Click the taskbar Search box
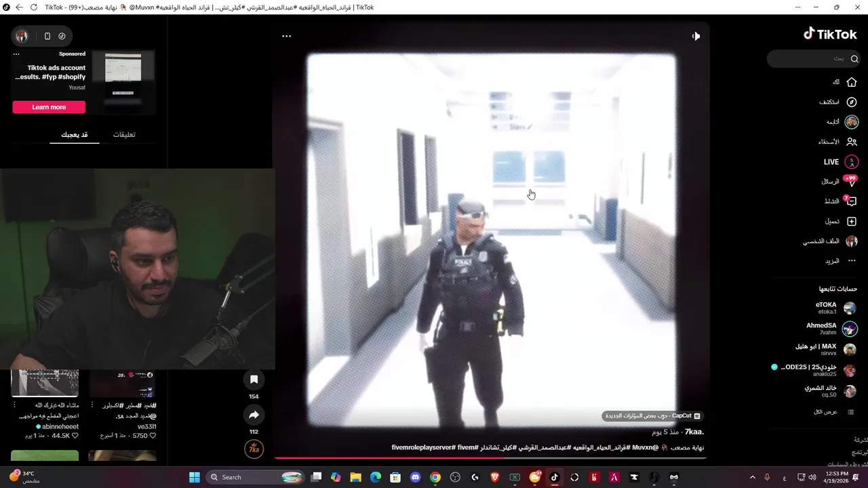Screen dimensions: 868x488 (x=255, y=477)
